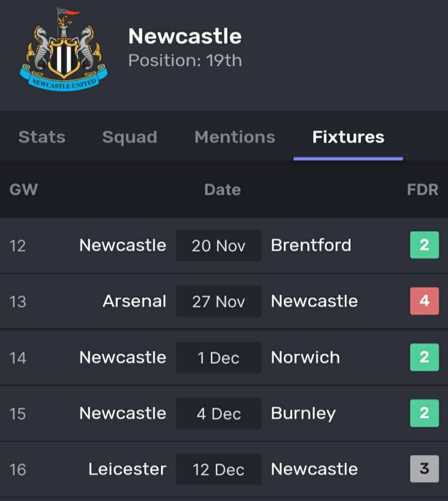
Task: Open the Stats tab
Action: 42,137
